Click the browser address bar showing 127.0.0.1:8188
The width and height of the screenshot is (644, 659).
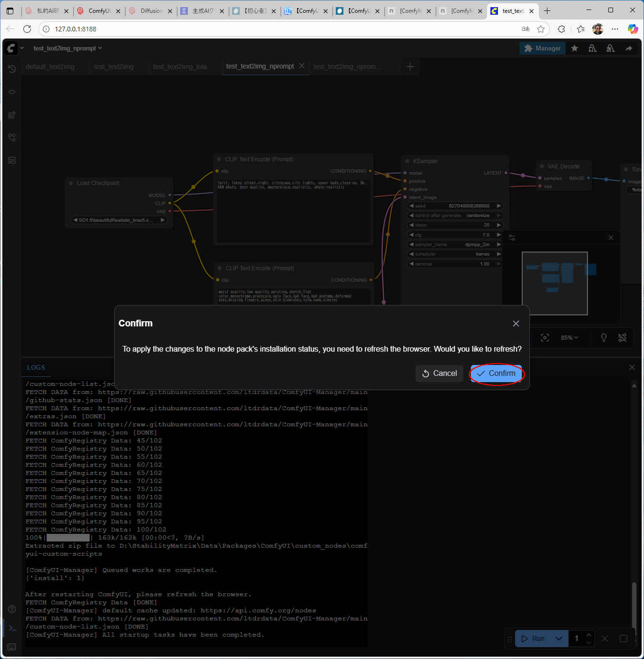[285, 29]
